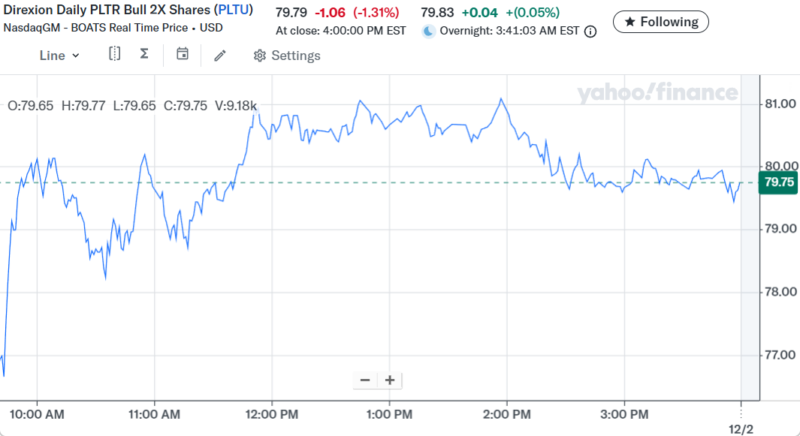Open chart Settings
Image resolution: width=800 pixels, height=436 pixels.
tap(287, 56)
